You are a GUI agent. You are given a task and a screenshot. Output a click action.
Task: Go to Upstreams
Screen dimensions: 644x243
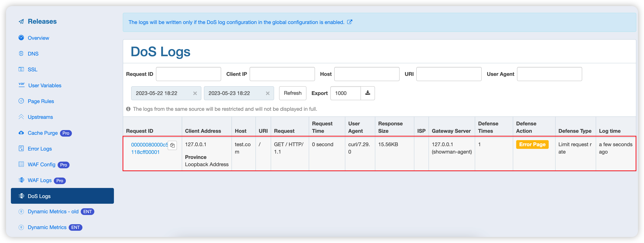click(40, 117)
